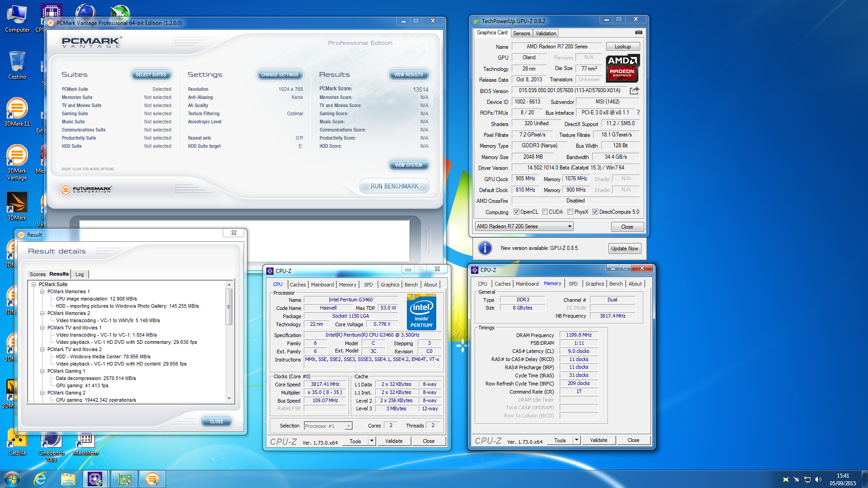Open the Windows Start button

point(12,479)
